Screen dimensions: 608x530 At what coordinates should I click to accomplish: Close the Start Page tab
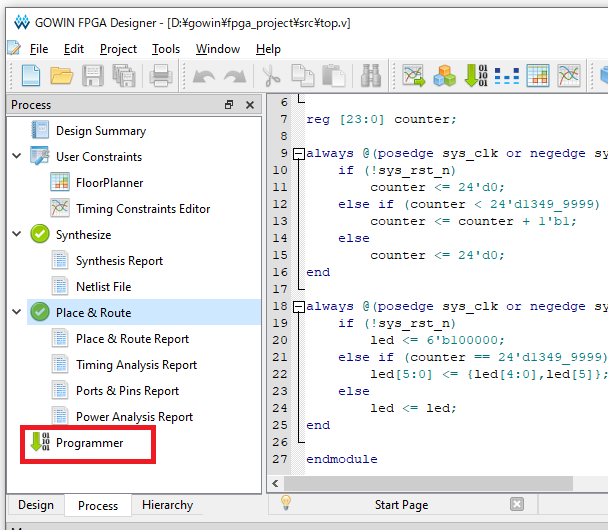pos(516,505)
